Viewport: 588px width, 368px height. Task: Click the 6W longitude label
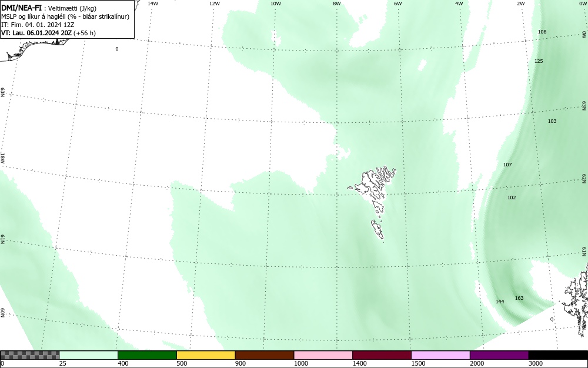[x=398, y=4]
